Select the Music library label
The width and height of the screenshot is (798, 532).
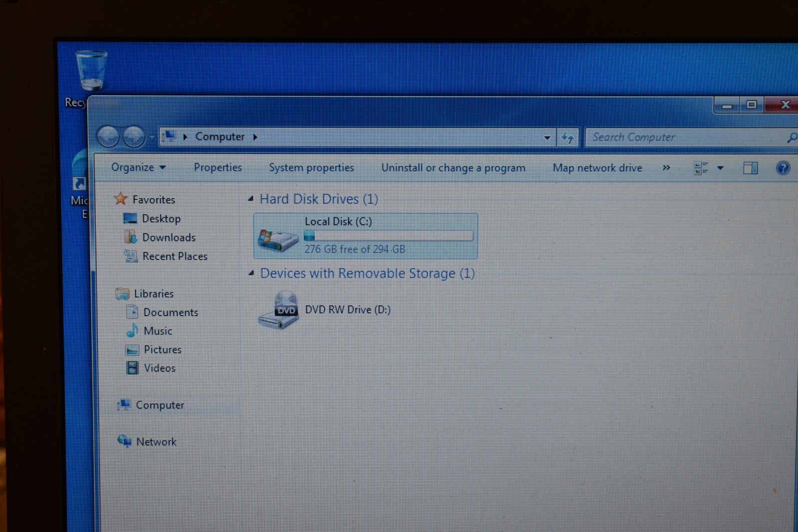click(158, 331)
